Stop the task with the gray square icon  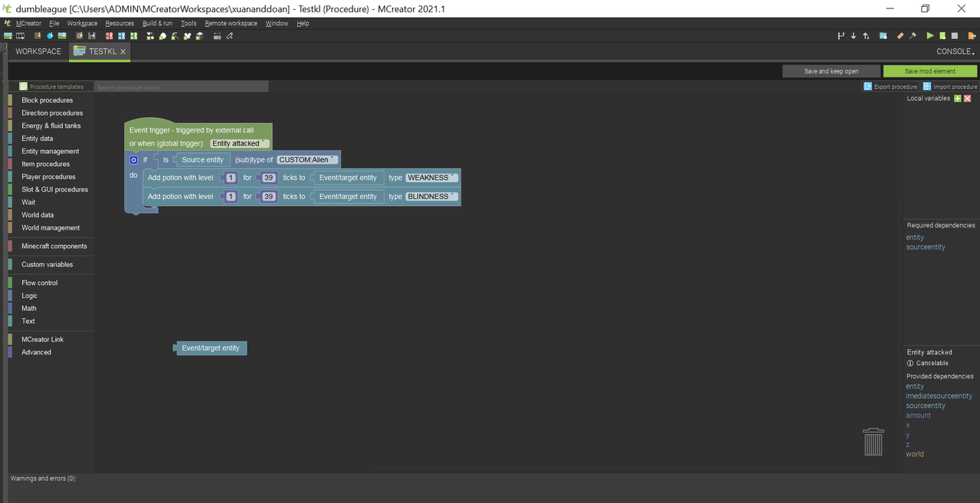(x=955, y=35)
